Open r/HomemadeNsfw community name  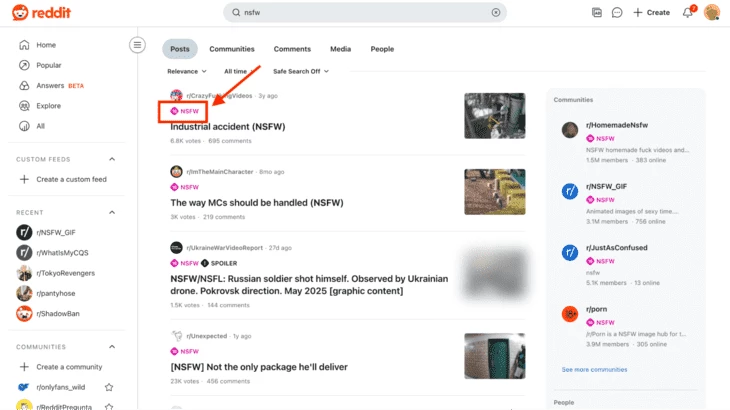(617, 125)
